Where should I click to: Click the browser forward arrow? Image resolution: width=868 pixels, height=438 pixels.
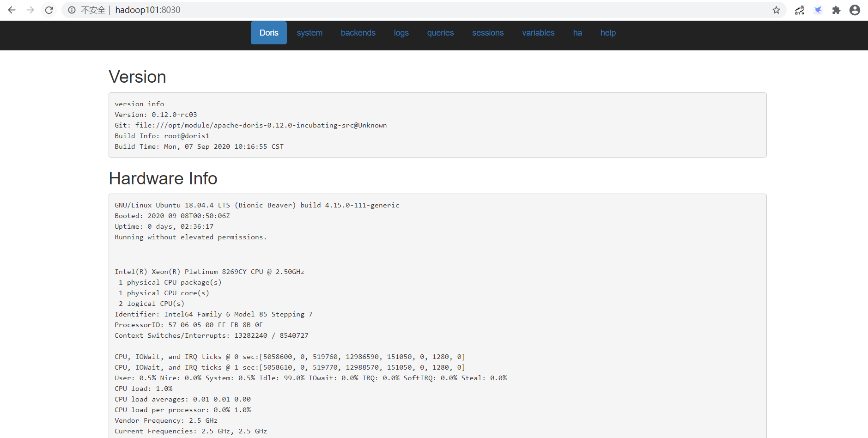(30, 10)
